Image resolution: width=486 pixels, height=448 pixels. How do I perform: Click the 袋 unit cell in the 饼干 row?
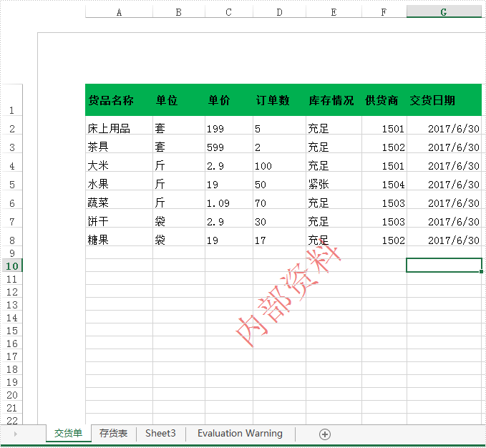point(178,218)
